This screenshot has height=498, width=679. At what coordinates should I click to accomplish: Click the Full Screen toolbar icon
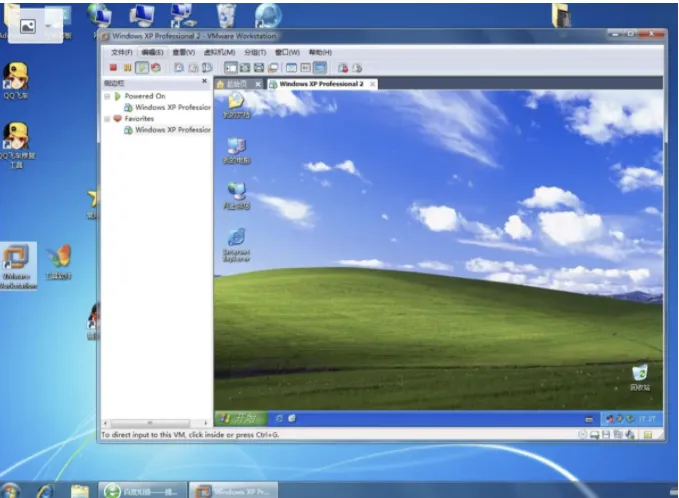pyautogui.click(x=259, y=68)
